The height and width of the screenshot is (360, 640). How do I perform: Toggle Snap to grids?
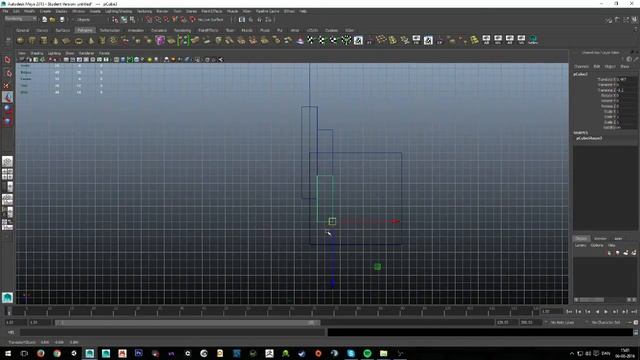click(x=149, y=20)
